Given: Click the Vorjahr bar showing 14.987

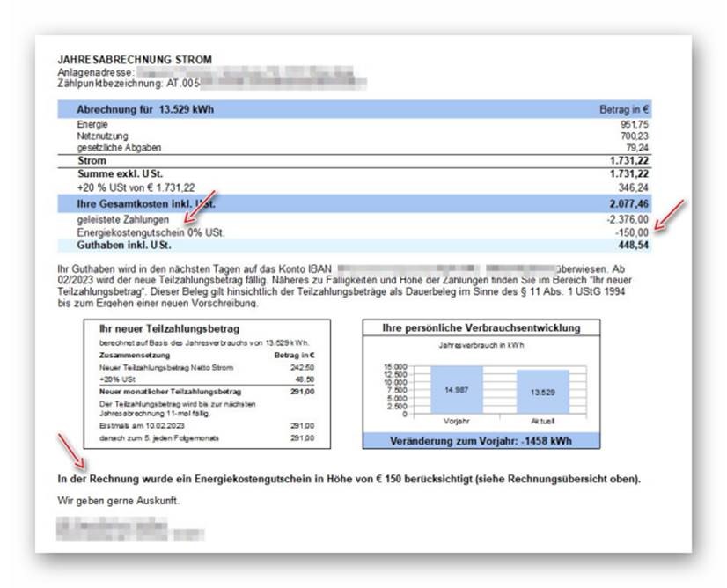Looking at the screenshot, I should pyautogui.click(x=457, y=390).
